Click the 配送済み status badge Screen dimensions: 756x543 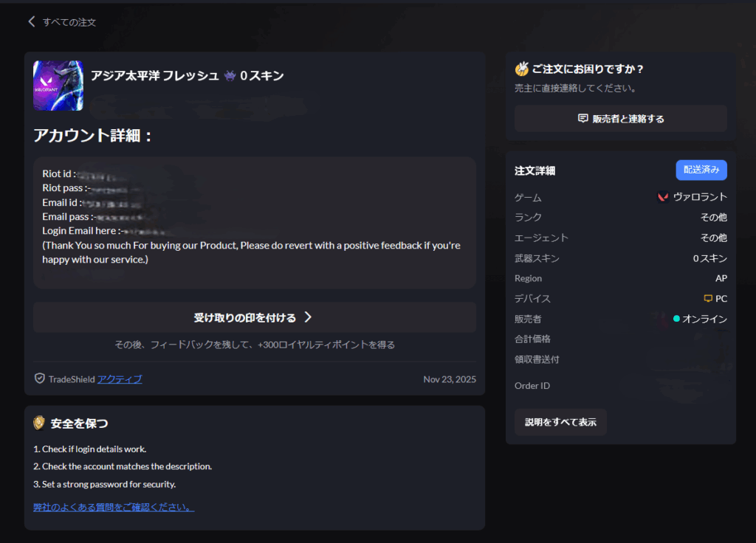[701, 170]
